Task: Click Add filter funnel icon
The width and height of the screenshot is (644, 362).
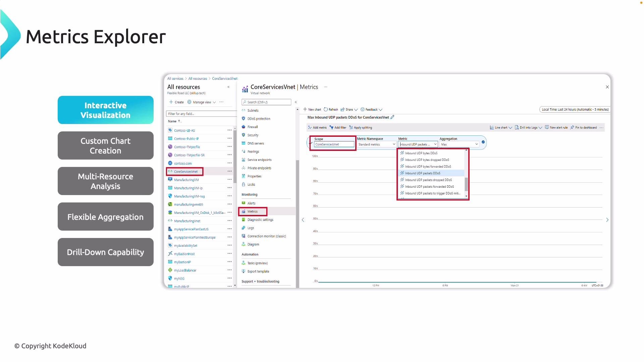Action: click(331, 127)
